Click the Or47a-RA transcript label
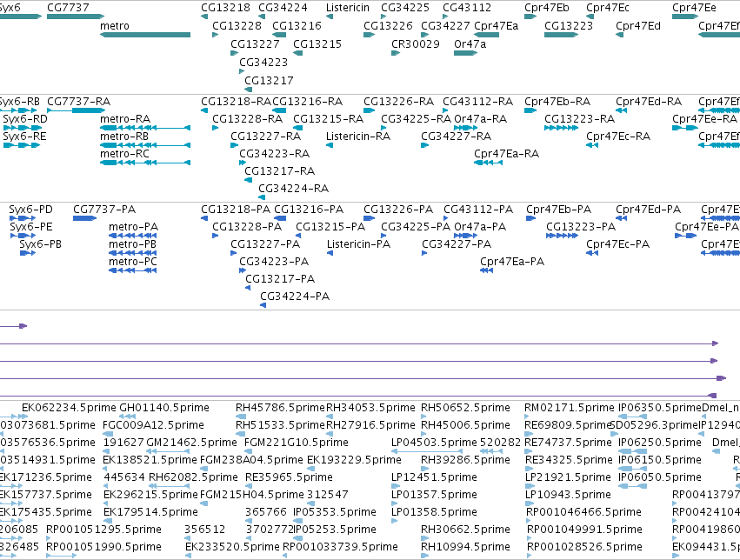The image size is (740, 560). (x=480, y=119)
